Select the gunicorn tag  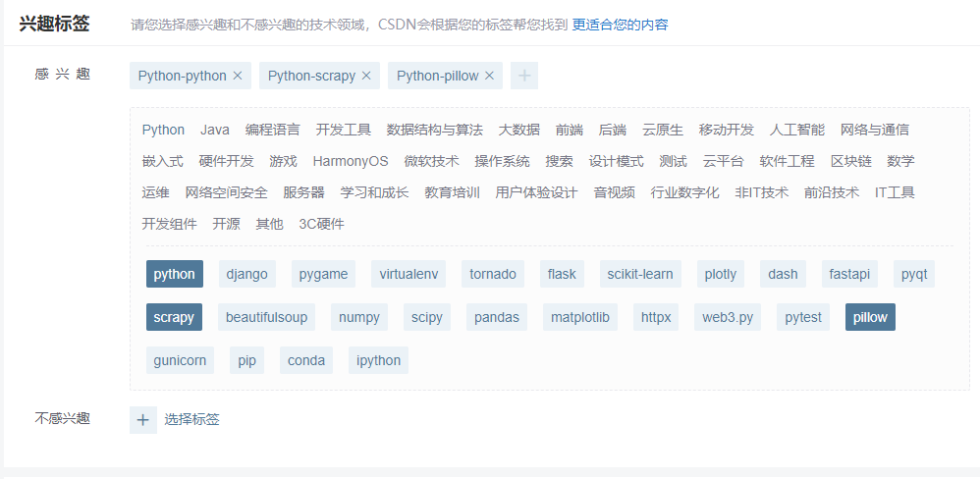pos(180,360)
